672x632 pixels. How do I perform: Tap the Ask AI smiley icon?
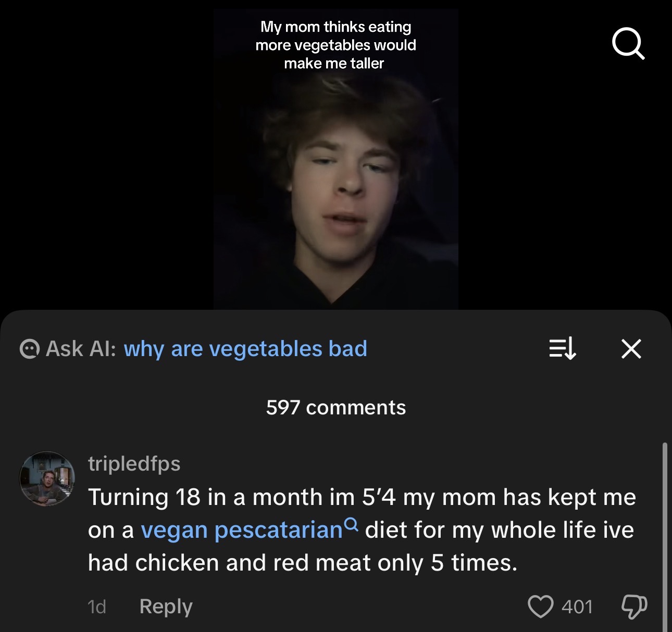coord(30,349)
